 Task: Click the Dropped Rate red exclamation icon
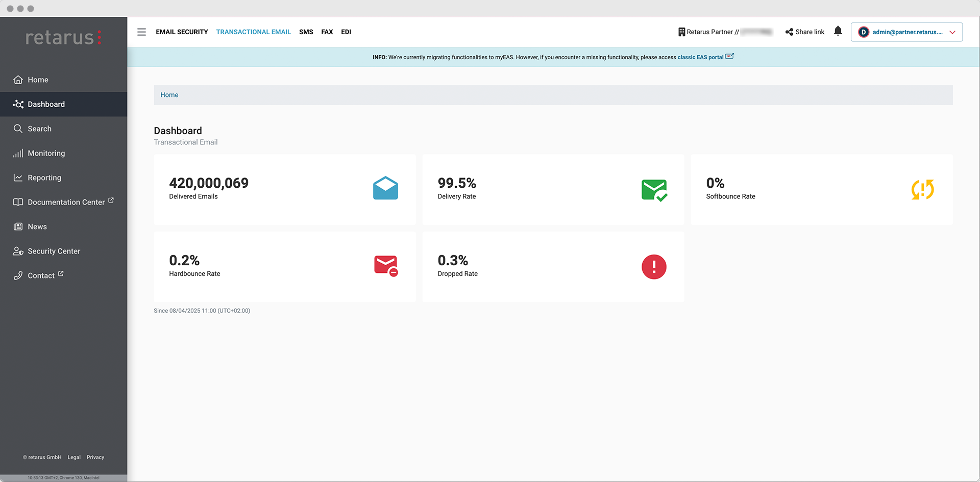click(654, 267)
